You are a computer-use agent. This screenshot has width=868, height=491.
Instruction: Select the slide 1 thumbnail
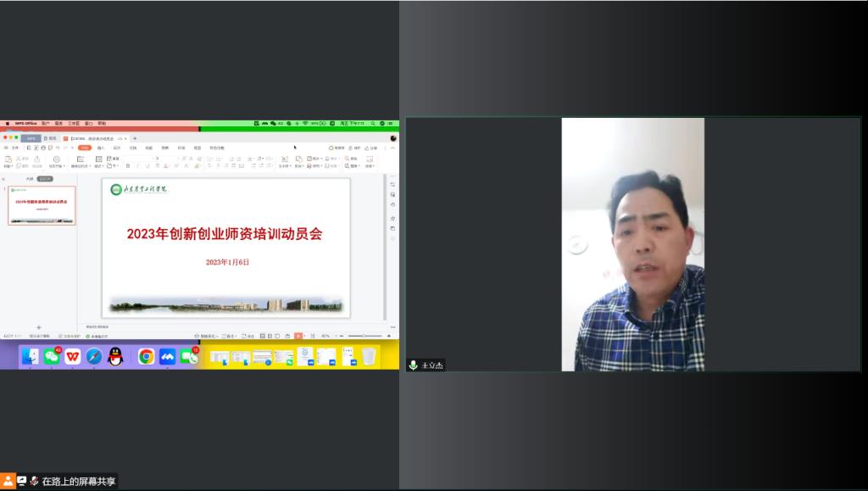(42, 206)
